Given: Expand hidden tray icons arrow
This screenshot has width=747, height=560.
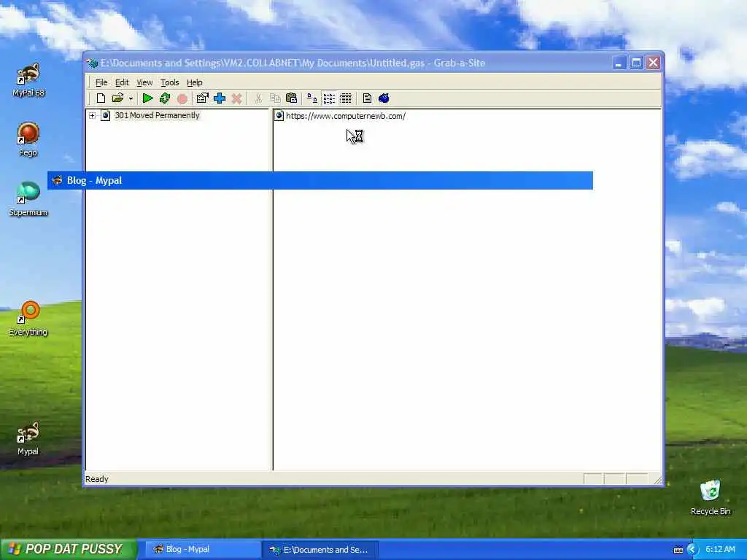Looking at the screenshot, I should (692, 550).
